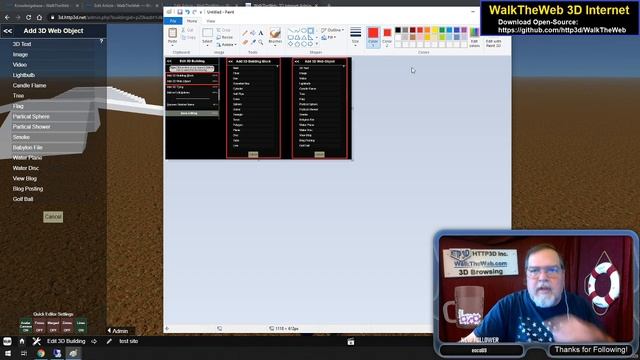Click the pencil icon before test site

click(109, 341)
